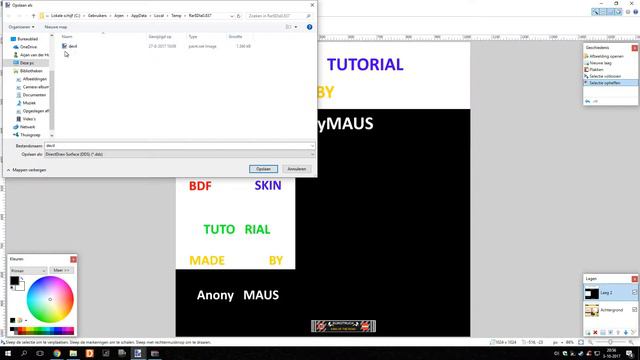Click the search field in Save dialog
This screenshot has width=640, height=360.
point(279,16)
